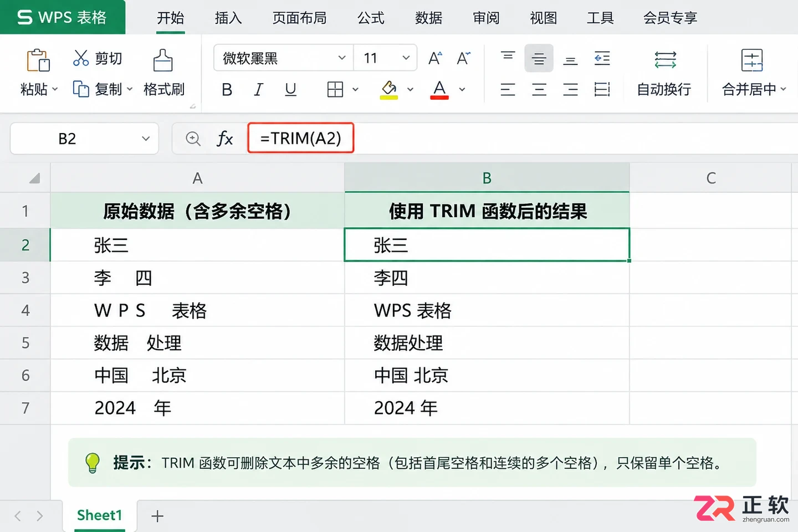Increase font size with A+ icon
This screenshot has height=532, width=798.
pyautogui.click(x=435, y=58)
